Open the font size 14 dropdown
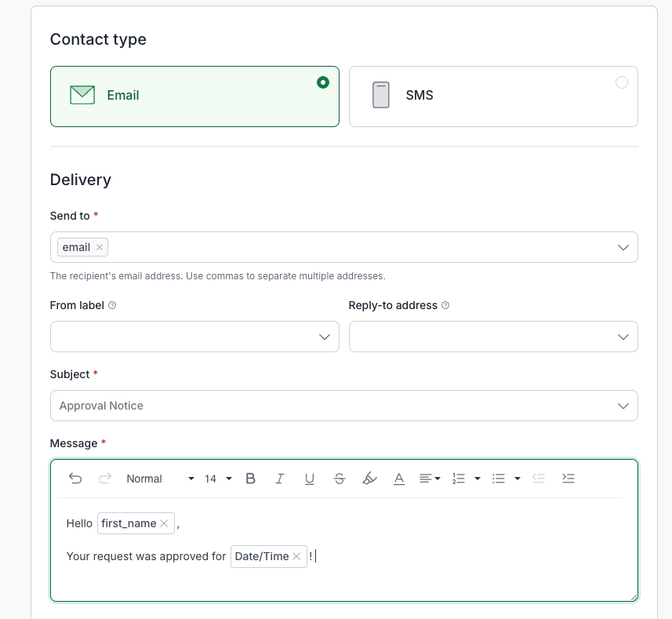Viewport: 672px width, 619px height. [x=218, y=479]
